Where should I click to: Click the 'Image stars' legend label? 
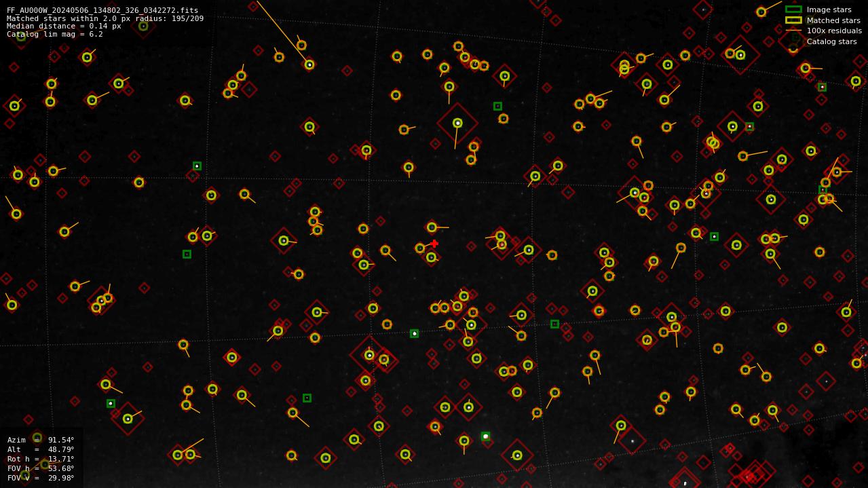pos(829,10)
